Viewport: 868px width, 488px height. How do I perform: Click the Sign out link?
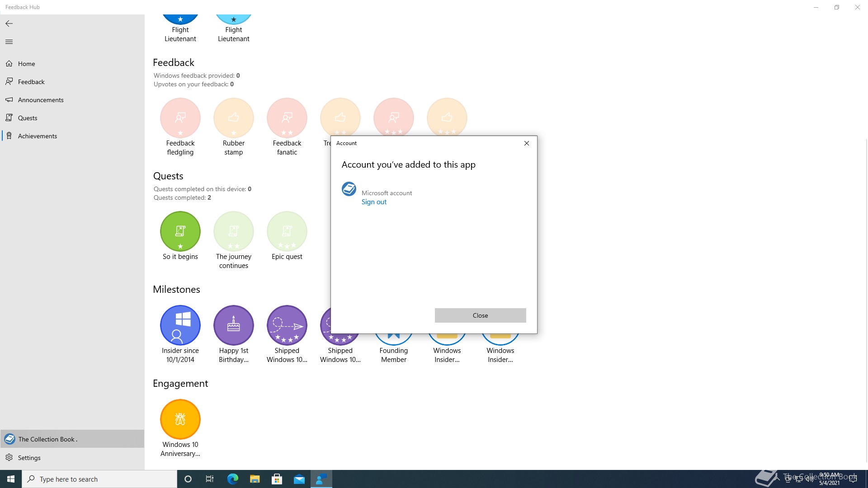click(x=374, y=202)
